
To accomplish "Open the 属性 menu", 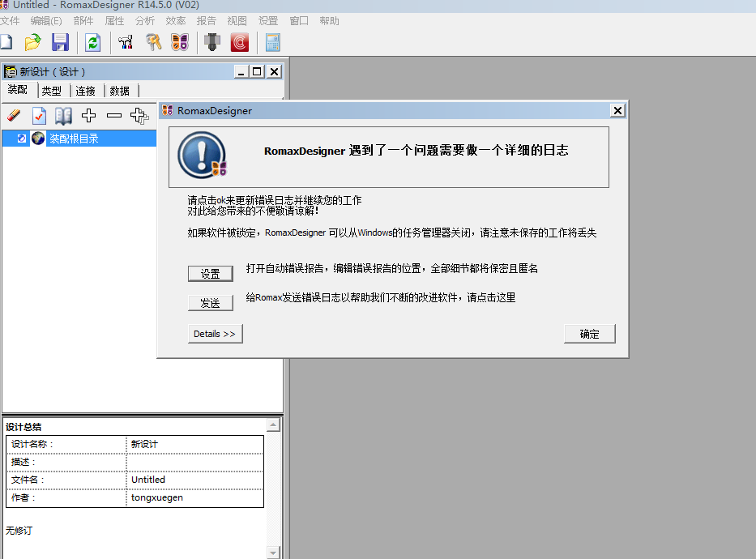I will (x=114, y=21).
